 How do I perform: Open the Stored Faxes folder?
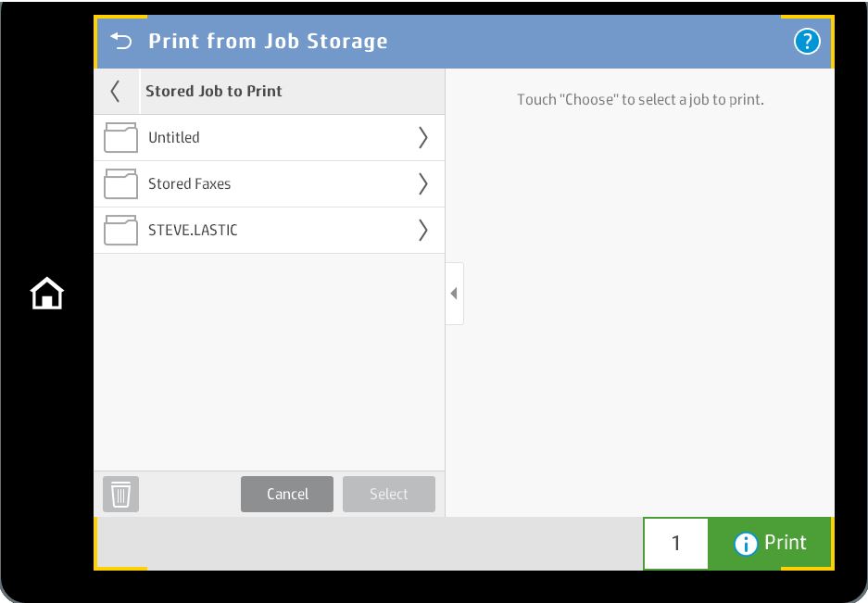pyautogui.click(x=269, y=184)
